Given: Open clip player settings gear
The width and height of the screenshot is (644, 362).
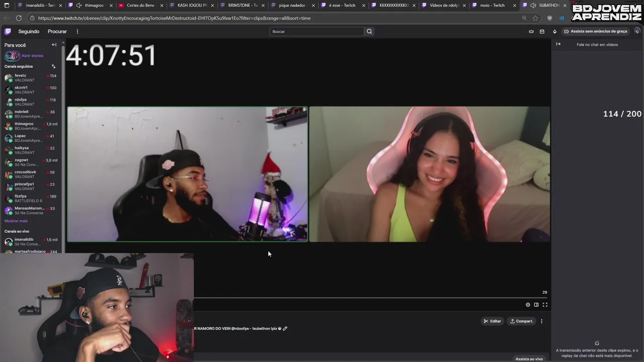Looking at the screenshot, I should 528,305.
